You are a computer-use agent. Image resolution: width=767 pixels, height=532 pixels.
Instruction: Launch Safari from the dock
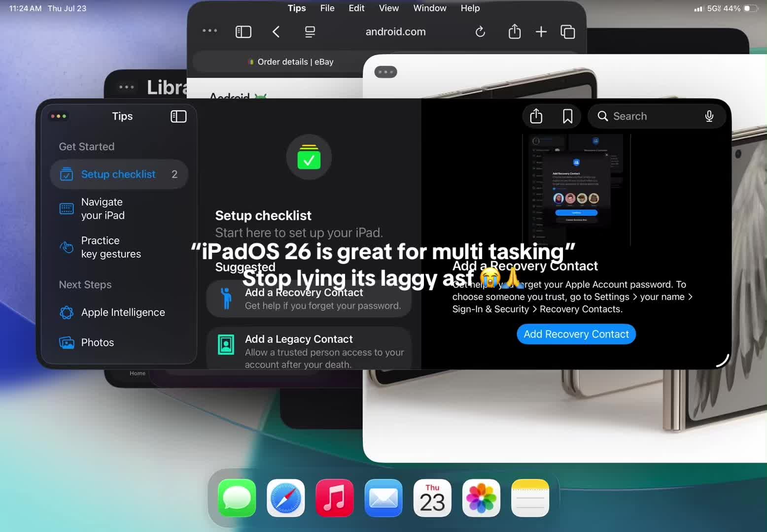pos(286,498)
